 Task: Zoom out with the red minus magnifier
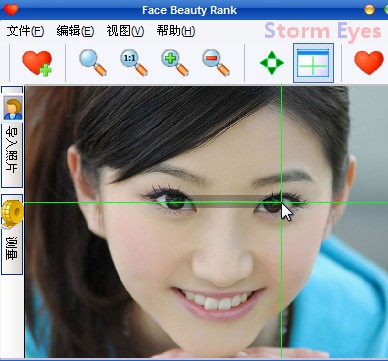[x=216, y=63]
